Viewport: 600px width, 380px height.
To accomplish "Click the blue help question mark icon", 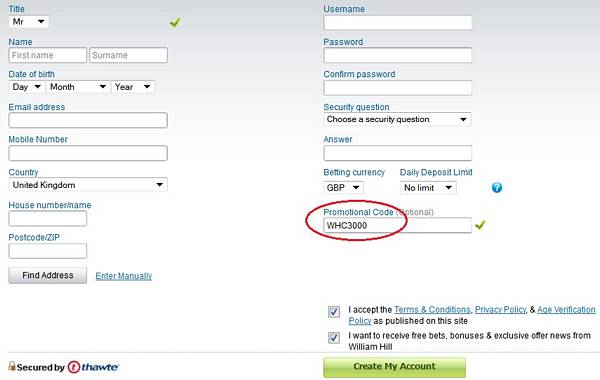I will pos(497,188).
